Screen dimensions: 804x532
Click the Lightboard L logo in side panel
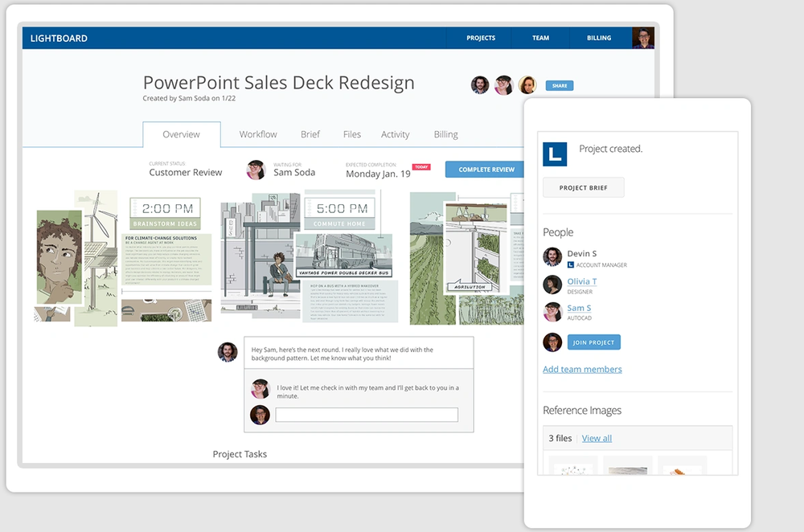(x=555, y=154)
